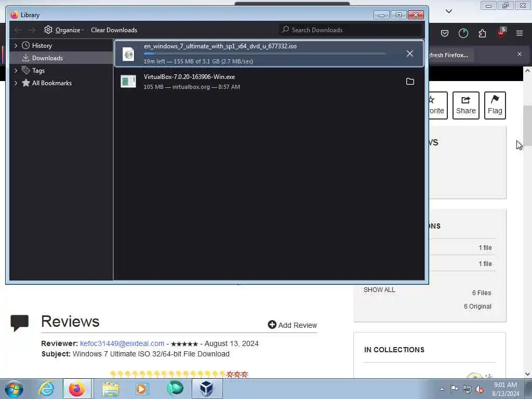Click the Search Downloads field
Viewport: 532px width, 399px height.
point(351,30)
